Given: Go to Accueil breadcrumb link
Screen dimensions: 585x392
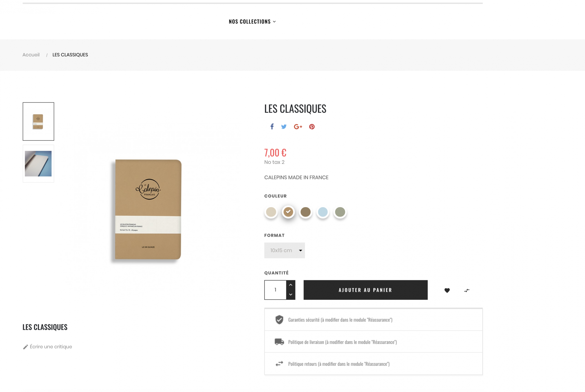Looking at the screenshot, I should [31, 55].
